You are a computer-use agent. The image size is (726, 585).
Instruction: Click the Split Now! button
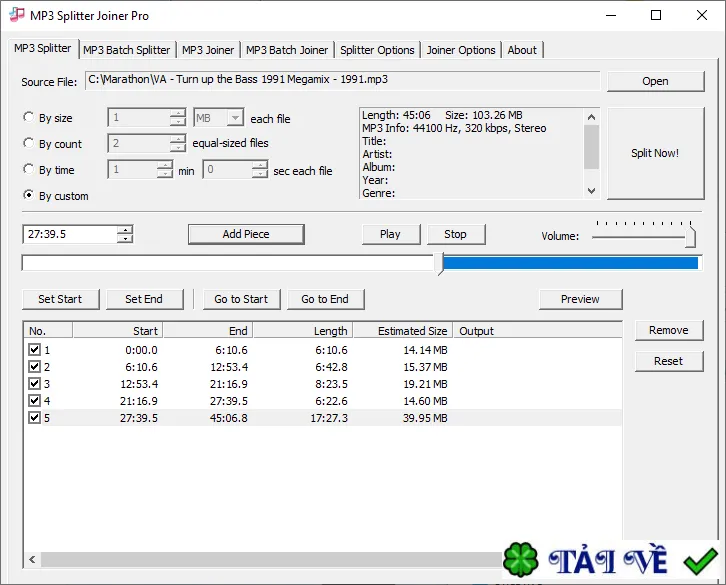[x=655, y=153]
